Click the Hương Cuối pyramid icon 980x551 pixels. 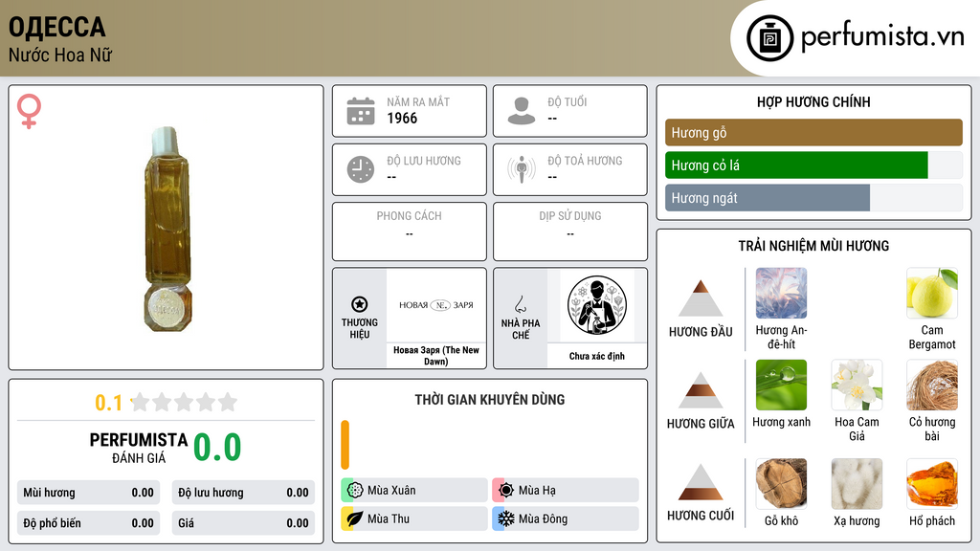tap(701, 482)
